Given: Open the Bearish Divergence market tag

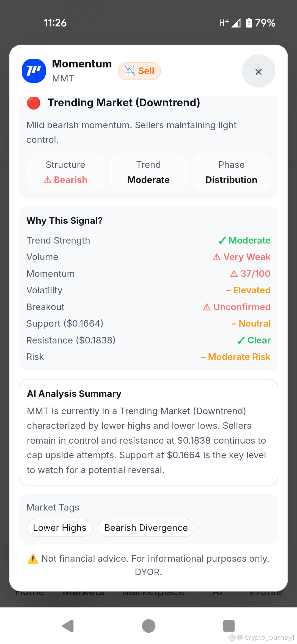Looking at the screenshot, I should click(x=146, y=528).
